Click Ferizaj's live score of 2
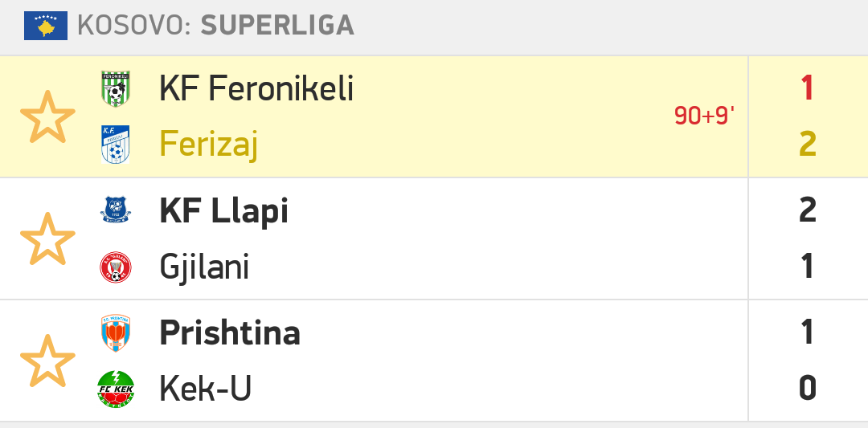The height and width of the screenshot is (428, 868). tap(808, 145)
